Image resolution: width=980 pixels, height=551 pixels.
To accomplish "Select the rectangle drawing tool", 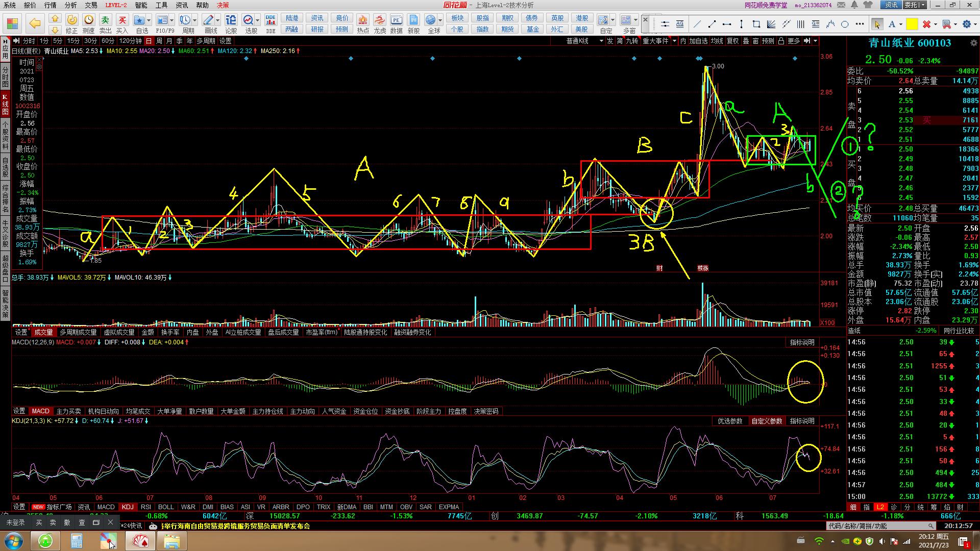I will click(756, 24).
